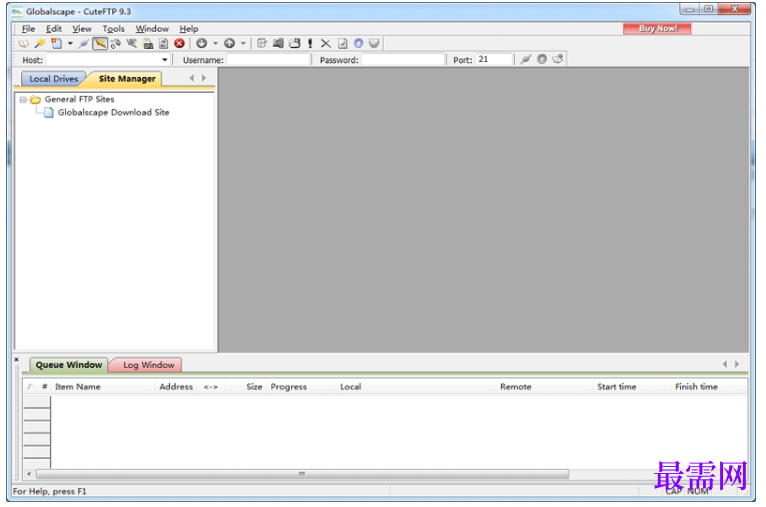Screen dimensions: 766x507
Task: Click the Download arrow icon
Action: pos(202,43)
